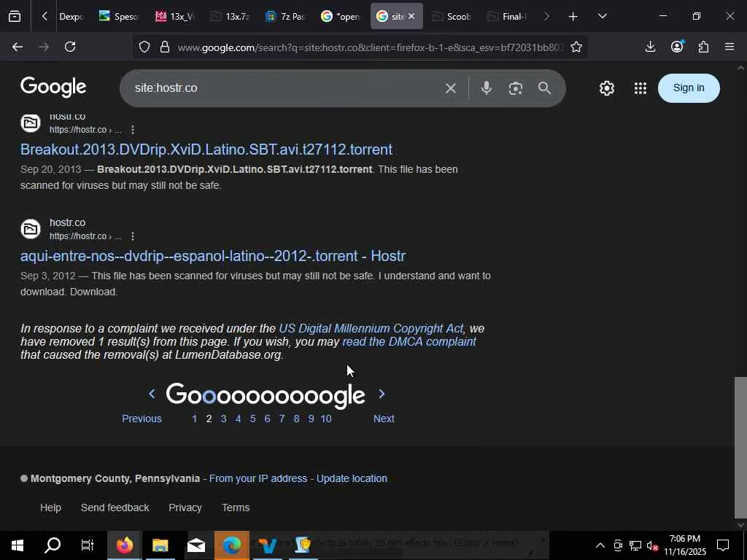The height and width of the screenshot is (560, 747).
Task: Open Firefox View folder icon
Action: click(15, 17)
